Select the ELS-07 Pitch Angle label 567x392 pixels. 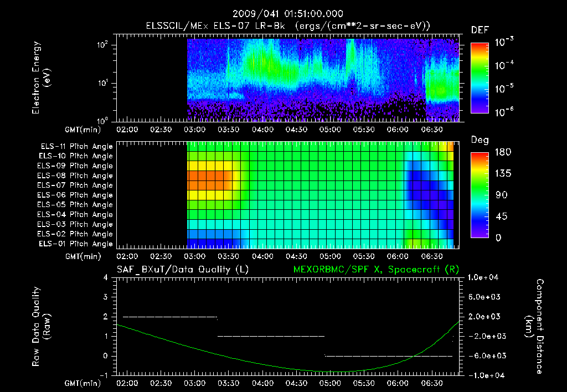(x=75, y=185)
